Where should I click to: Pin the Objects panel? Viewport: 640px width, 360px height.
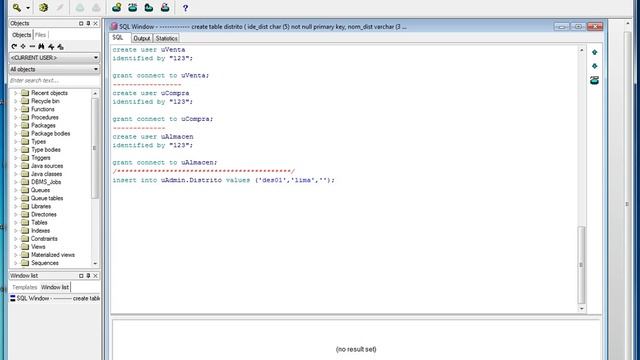(x=88, y=24)
